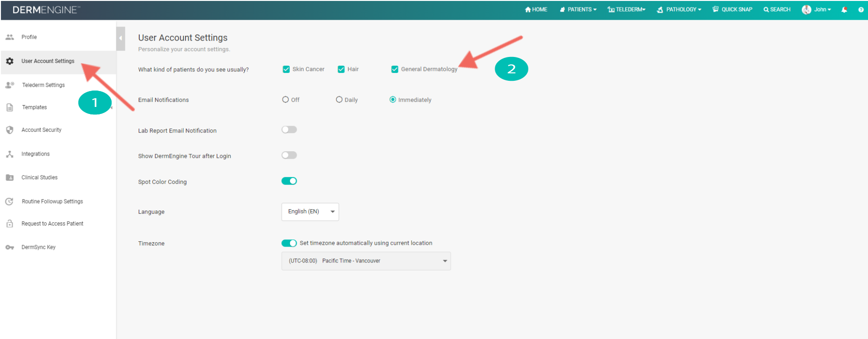Image resolution: width=868 pixels, height=339 pixels.
Task: Click the Templates document icon
Action: coord(9,107)
